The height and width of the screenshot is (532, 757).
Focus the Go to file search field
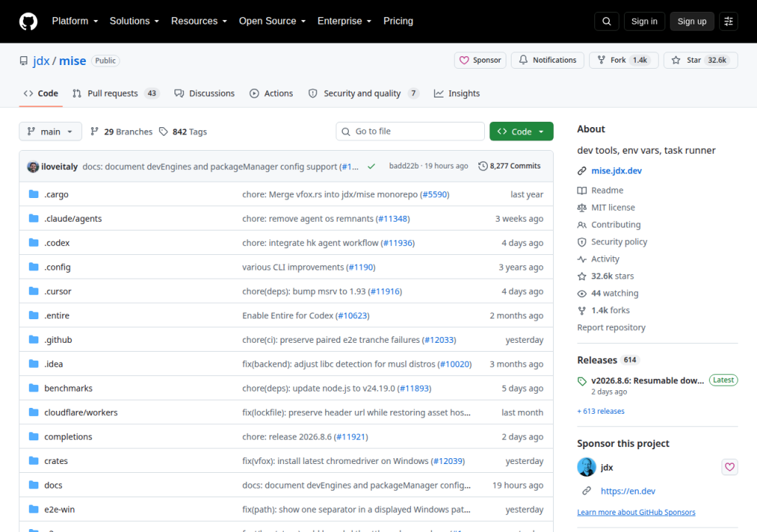410,132
